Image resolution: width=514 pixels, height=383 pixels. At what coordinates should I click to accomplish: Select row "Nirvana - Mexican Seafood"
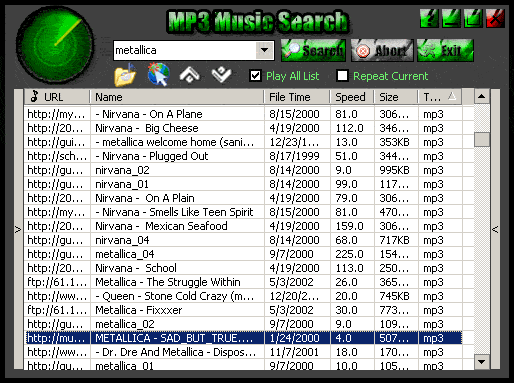pyautogui.click(x=243, y=226)
